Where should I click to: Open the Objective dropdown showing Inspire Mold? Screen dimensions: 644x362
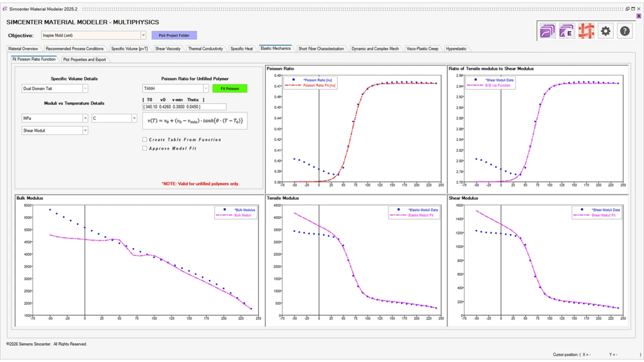point(144,35)
